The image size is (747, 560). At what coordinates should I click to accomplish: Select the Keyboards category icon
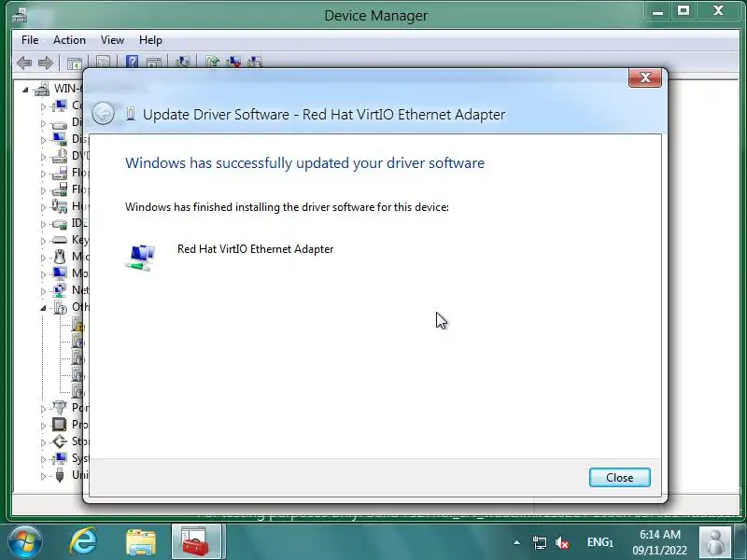(60, 240)
